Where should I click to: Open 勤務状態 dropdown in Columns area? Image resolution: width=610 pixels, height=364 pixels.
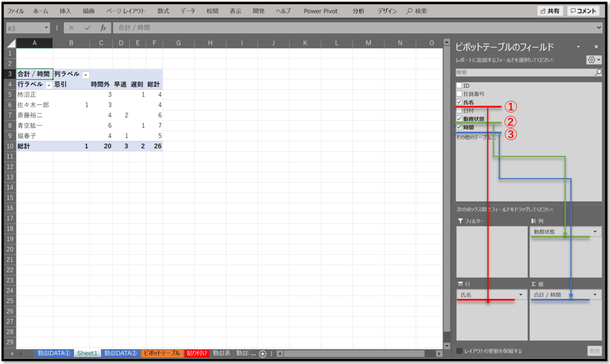tap(595, 232)
